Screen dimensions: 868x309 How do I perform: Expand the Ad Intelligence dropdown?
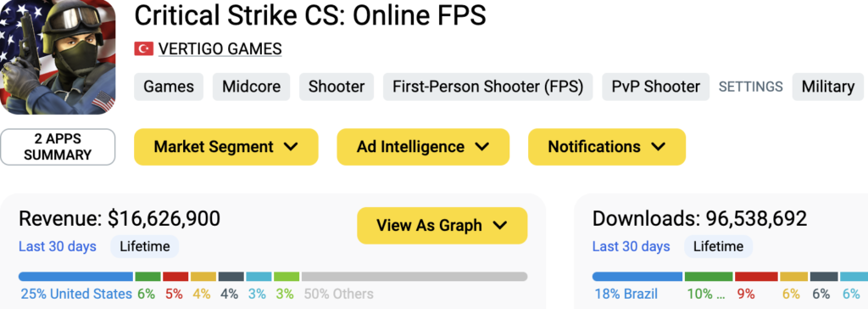tap(423, 147)
